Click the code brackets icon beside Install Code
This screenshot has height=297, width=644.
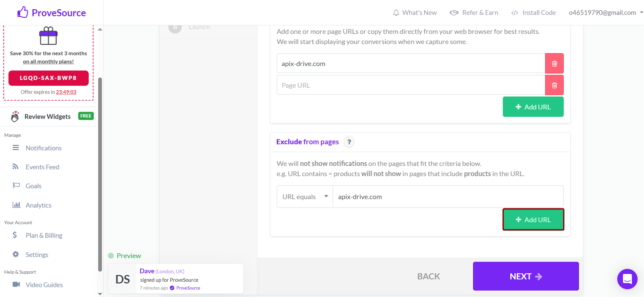coord(515,13)
